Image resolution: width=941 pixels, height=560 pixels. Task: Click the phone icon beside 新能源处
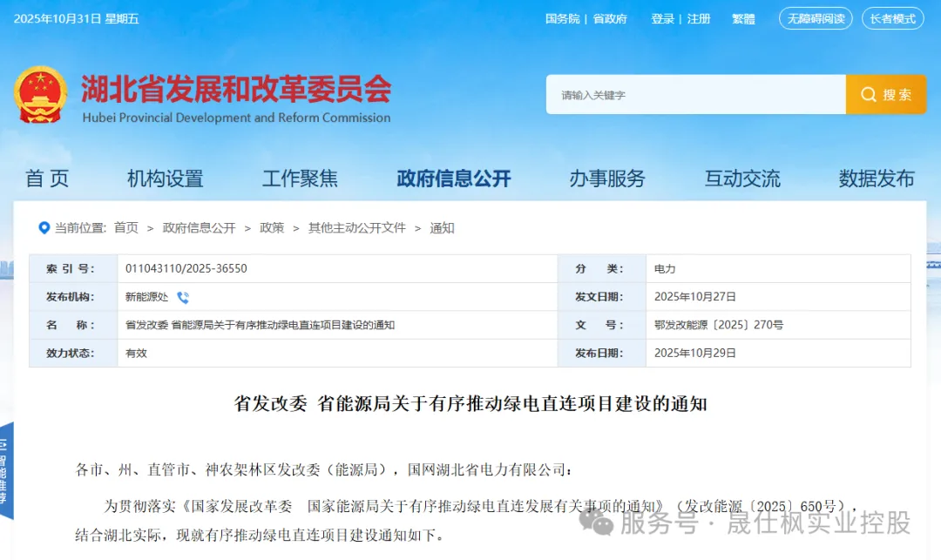pyautogui.click(x=182, y=297)
